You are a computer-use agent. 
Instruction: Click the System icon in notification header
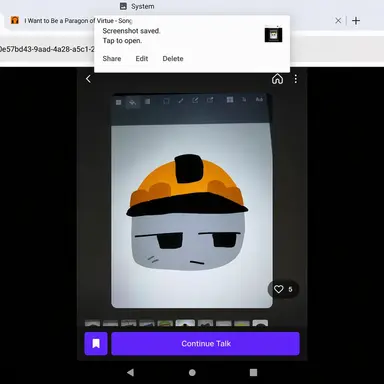point(123,6)
